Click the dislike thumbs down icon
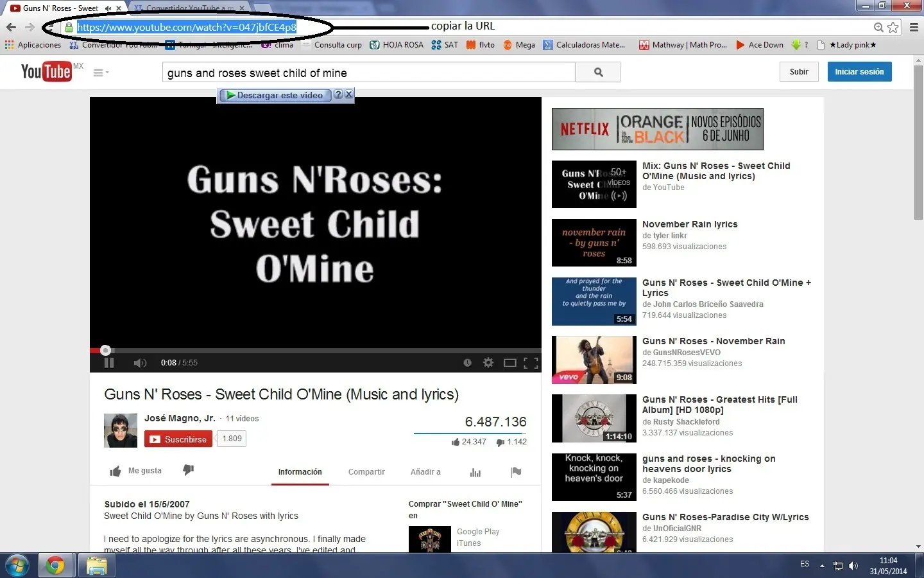 (x=188, y=470)
